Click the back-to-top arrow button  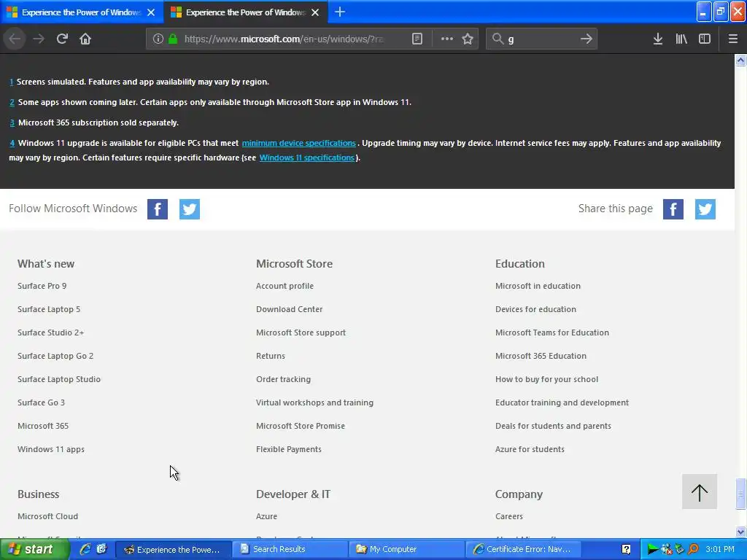pyautogui.click(x=700, y=491)
